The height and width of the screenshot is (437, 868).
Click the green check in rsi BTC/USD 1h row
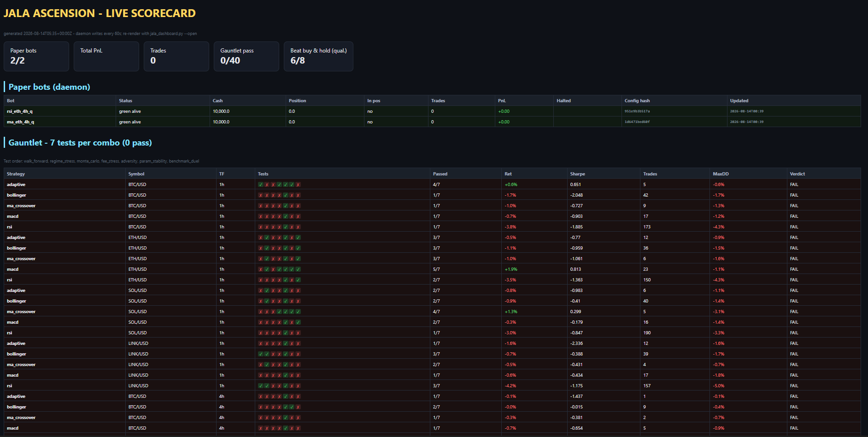click(x=286, y=227)
